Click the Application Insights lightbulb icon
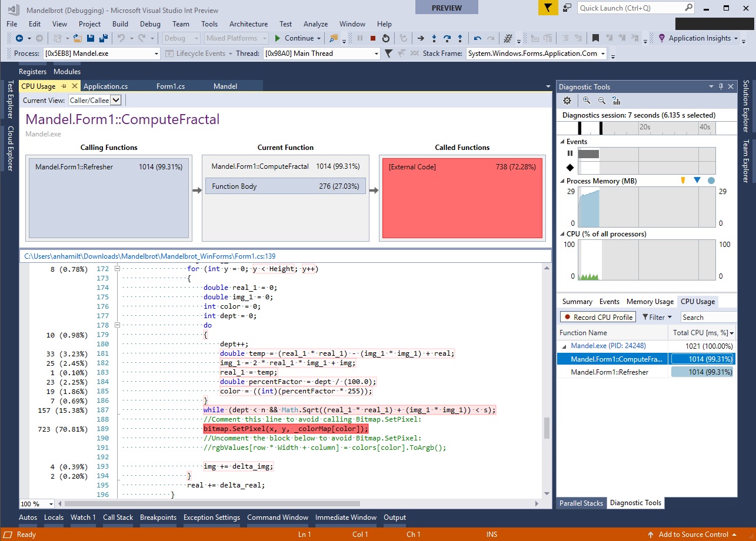This screenshot has width=756, height=541. (662, 38)
